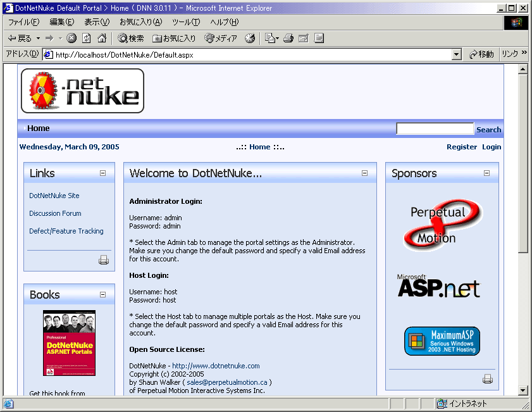Open the Favorites (お気に入り) toolbar button
This screenshot has height=412, width=532.
pos(174,39)
